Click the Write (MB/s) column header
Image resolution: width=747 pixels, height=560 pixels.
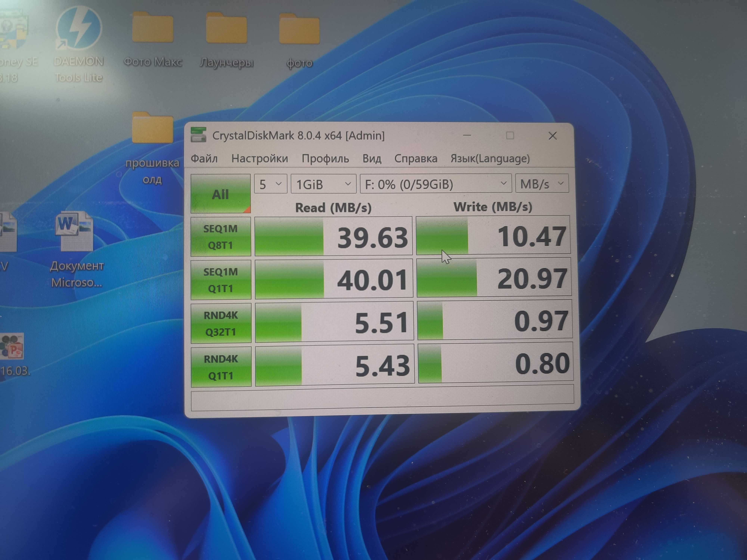(x=493, y=207)
